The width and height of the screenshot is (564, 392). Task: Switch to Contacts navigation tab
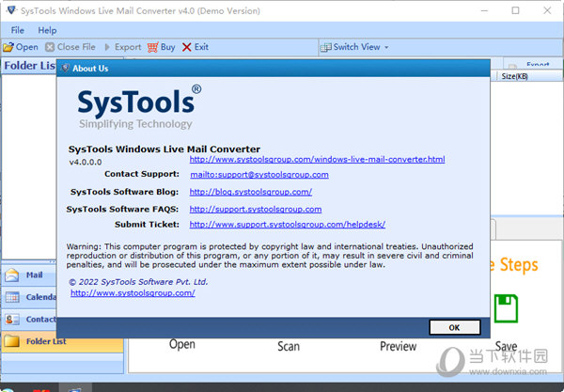29,319
